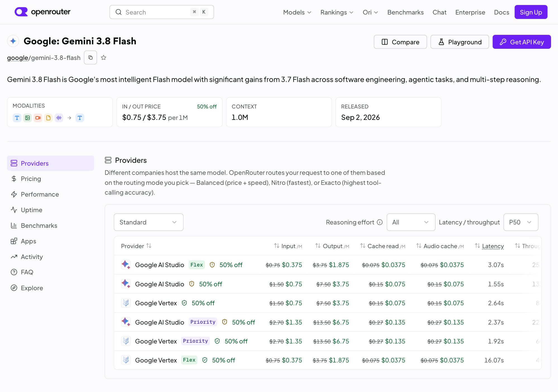Sort table by Input price
The image size is (558, 392).
288,246
